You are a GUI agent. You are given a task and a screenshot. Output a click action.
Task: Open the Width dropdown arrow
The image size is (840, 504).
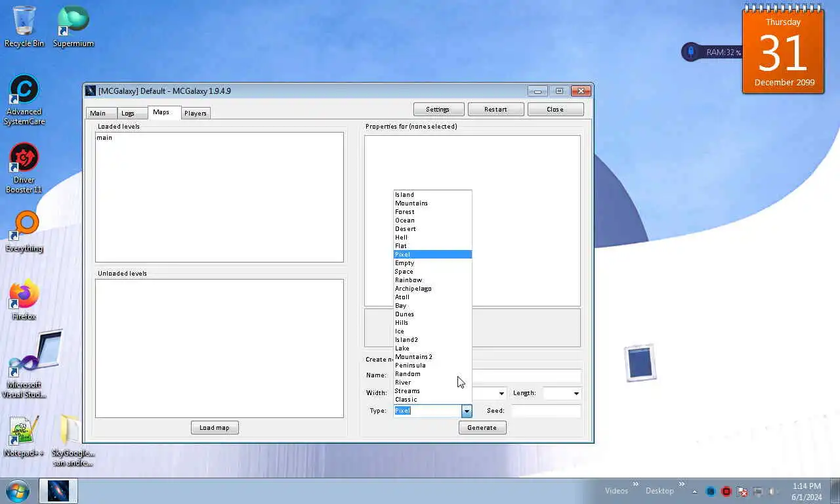(x=501, y=394)
